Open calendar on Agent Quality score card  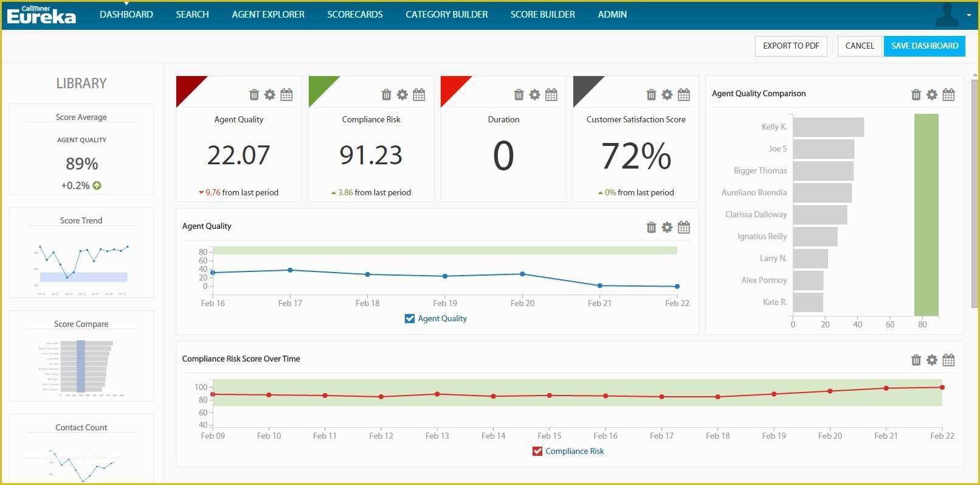click(286, 94)
